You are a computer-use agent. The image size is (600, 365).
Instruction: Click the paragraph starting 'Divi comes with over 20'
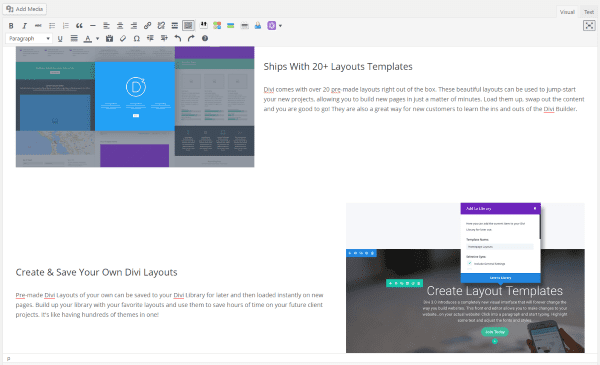[x=424, y=99]
